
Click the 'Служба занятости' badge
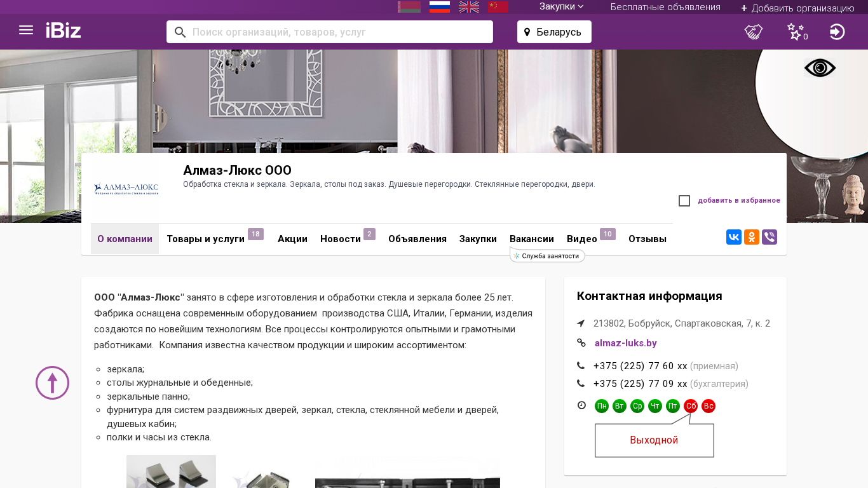547,255
